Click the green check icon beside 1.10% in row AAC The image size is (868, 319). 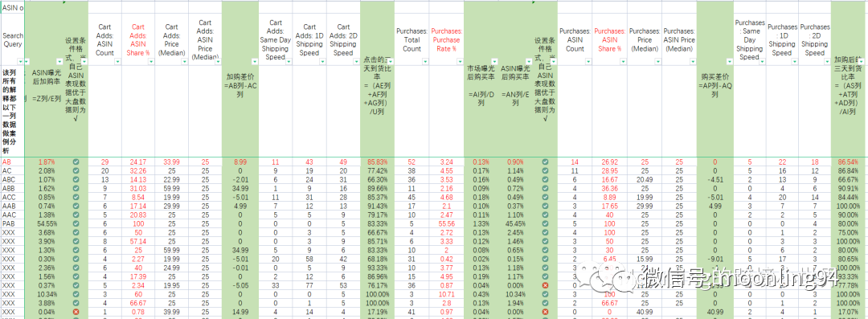pyautogui.click(x=545, y=214)
